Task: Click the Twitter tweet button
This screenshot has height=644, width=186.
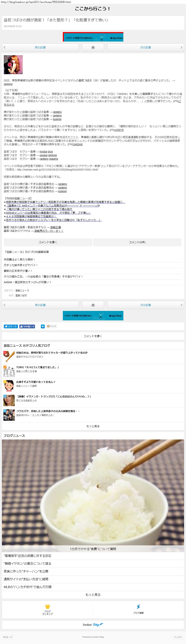Action: point(11,326)
